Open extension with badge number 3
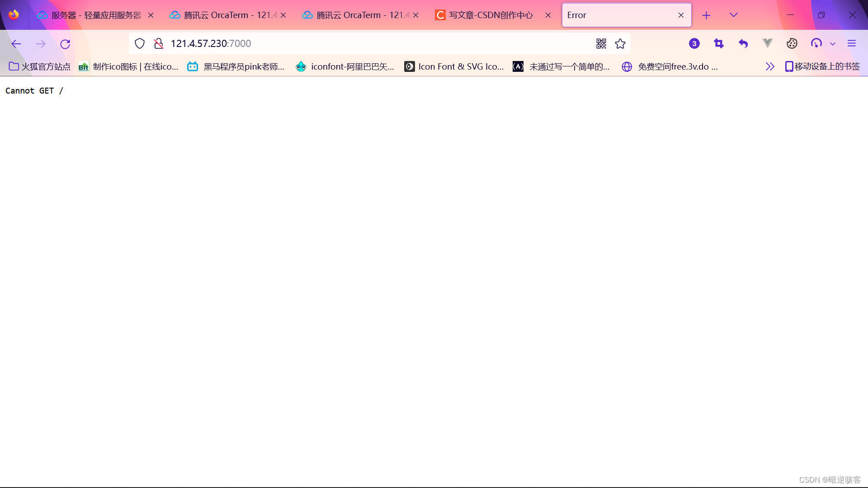868x488 pixels. (694, 43)
